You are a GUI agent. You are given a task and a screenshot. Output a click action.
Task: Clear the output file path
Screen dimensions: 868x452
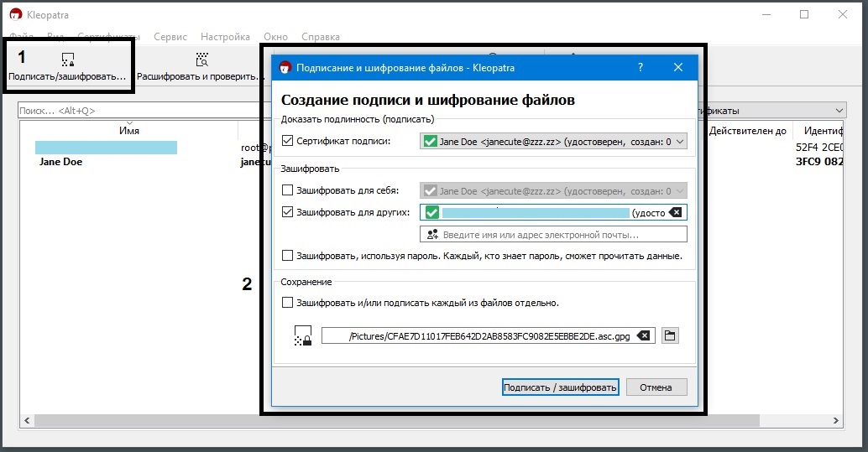coord(643,335)
